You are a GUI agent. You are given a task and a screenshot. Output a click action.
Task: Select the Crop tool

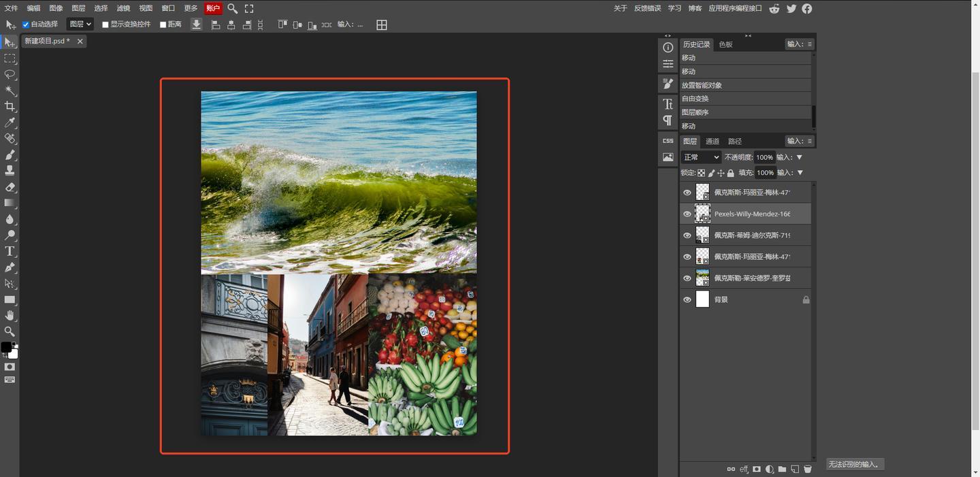pos(10,107)
